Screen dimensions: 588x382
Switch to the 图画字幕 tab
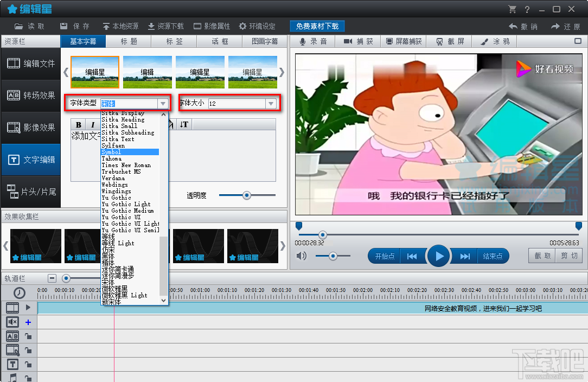pyautogui.click(x=265, y=41)
